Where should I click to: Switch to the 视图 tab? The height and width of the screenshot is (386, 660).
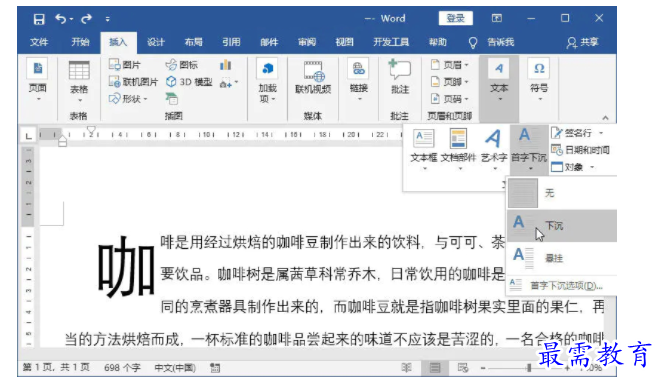coord(344,42)
